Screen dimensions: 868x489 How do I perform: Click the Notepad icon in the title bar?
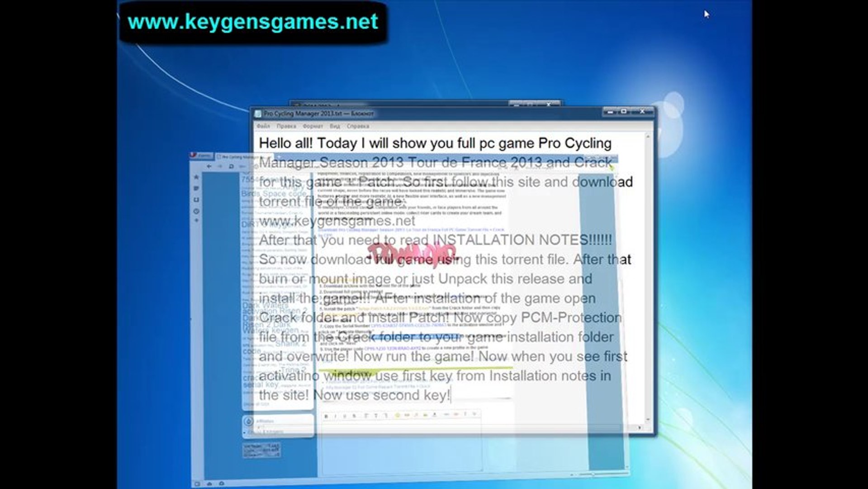(x=258, y=113)
